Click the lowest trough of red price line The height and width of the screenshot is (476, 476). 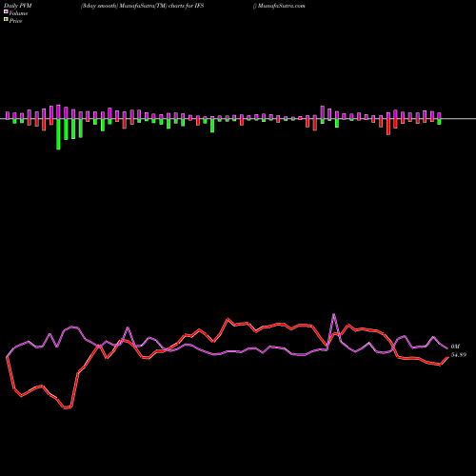click(68, 407)
